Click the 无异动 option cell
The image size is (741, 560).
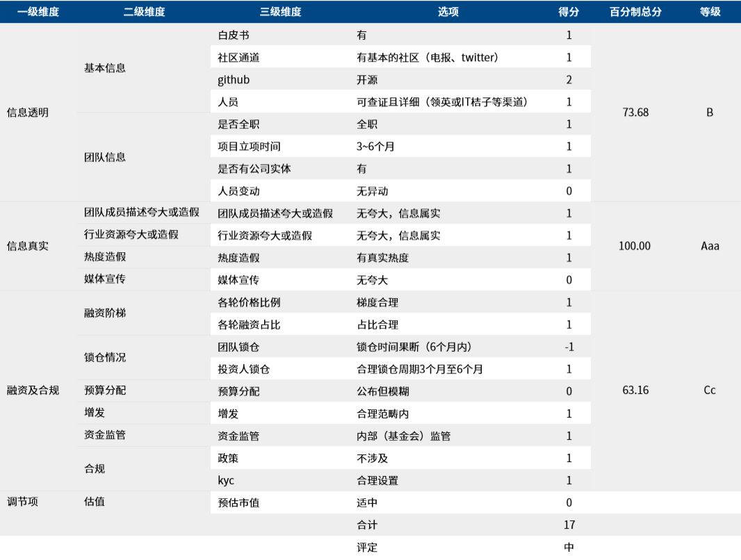click(373, 191)
